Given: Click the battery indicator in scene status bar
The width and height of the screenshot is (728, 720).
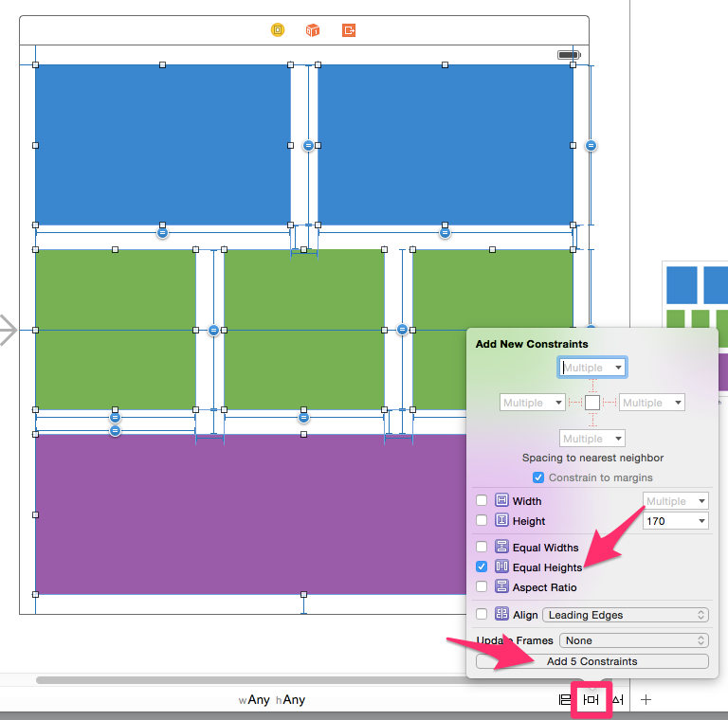Looking at the screenshot, I should 569,55.
